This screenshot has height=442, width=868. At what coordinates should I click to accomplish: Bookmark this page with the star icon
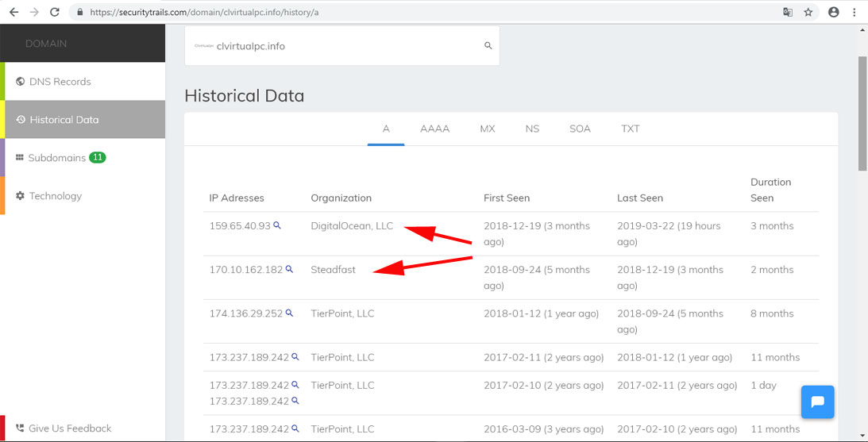808,13
